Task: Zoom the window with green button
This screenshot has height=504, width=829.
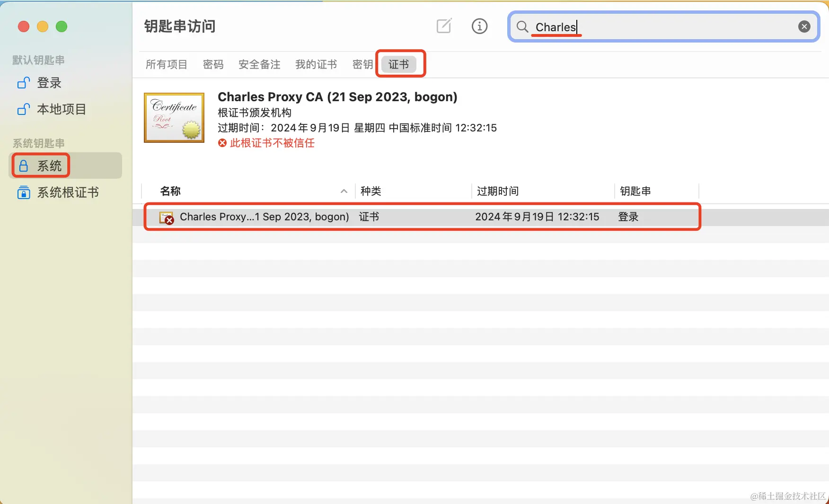Action: pos(62,26)
